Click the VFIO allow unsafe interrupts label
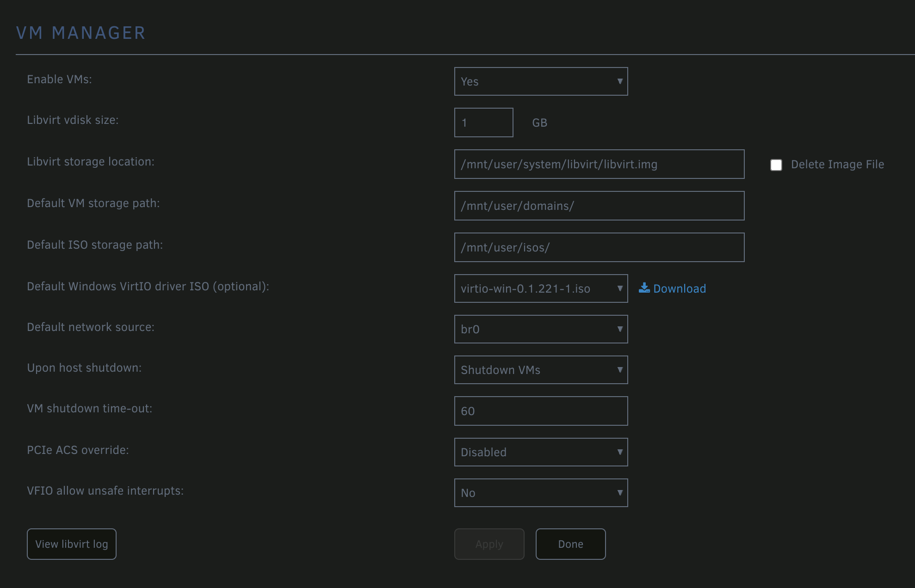The width and height of the screenshot is (915, 588). 105,491
